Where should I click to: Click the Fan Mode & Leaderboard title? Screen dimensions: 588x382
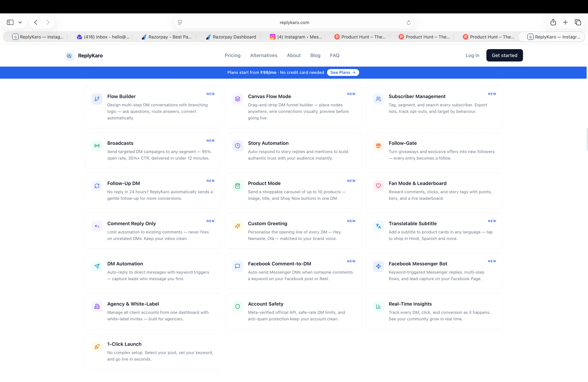click(417, 183)
